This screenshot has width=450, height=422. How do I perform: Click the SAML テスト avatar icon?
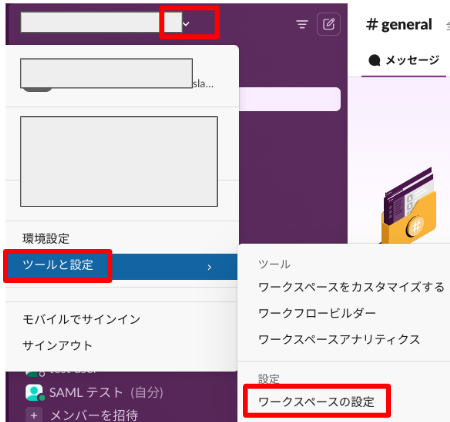[34, 393]
